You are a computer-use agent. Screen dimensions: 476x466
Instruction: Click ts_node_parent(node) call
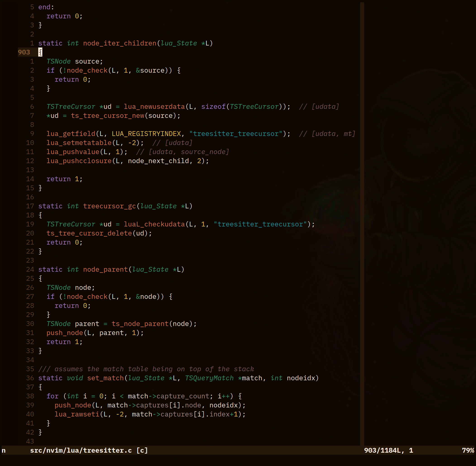[x=152, y=324]
